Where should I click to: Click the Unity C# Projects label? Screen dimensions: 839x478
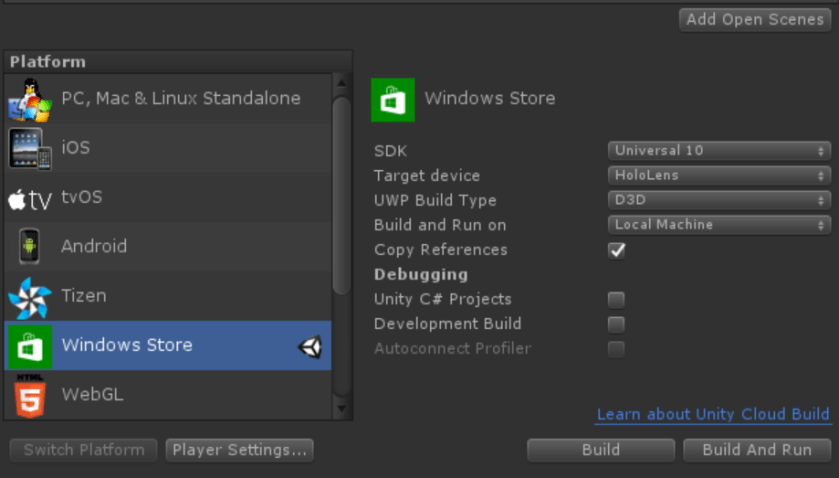(x=443, y=299)
